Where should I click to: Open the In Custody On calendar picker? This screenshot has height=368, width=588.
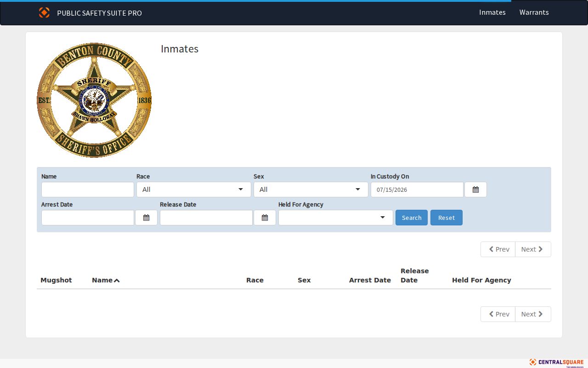click(475, 190)
